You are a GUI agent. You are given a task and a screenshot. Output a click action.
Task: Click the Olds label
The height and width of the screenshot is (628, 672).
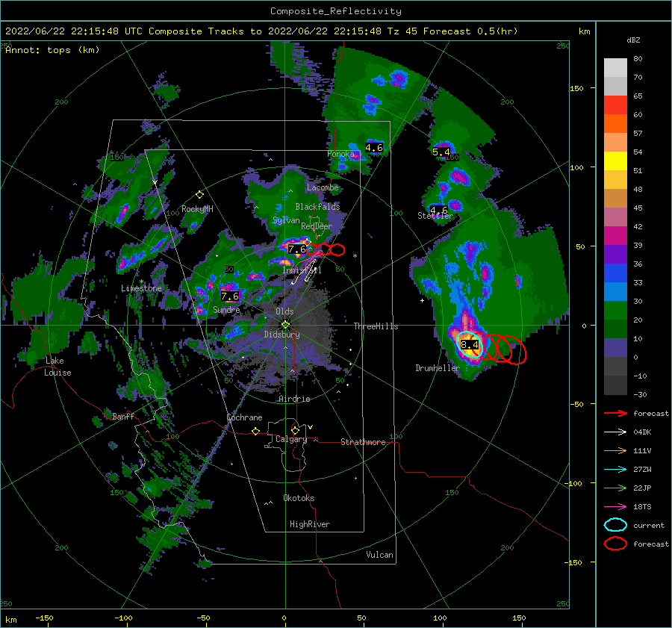(x=284, y=311)
